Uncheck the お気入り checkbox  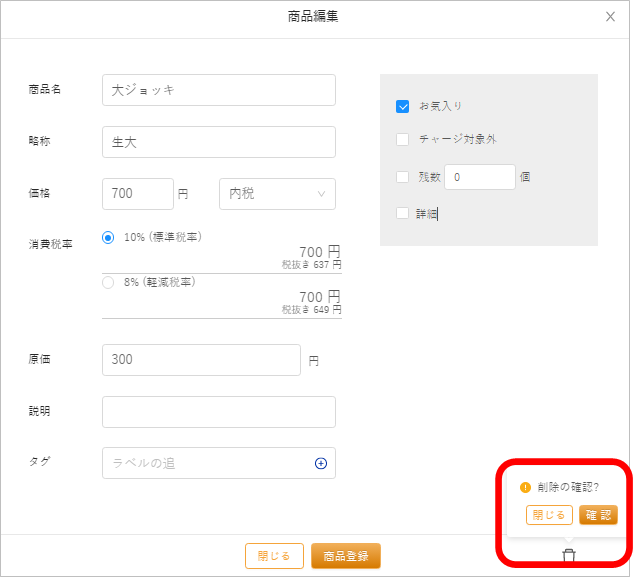pos(403,106)
